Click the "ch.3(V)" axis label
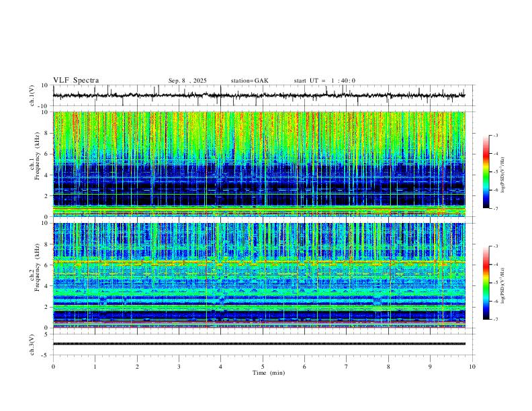Viewport: 532px width, 411px height. pos(32,345)
